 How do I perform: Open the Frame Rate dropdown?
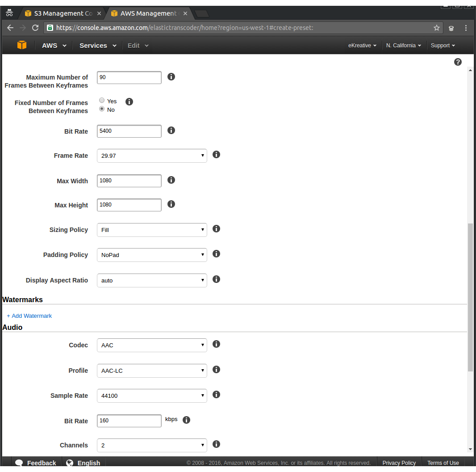(152, 156)
